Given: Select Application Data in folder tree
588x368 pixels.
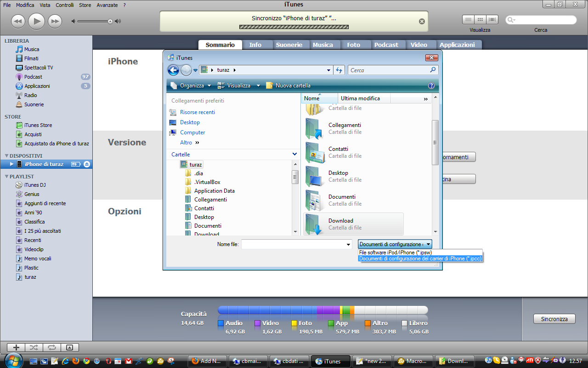Looking at the screenshot, I should (x=214, y=191).
